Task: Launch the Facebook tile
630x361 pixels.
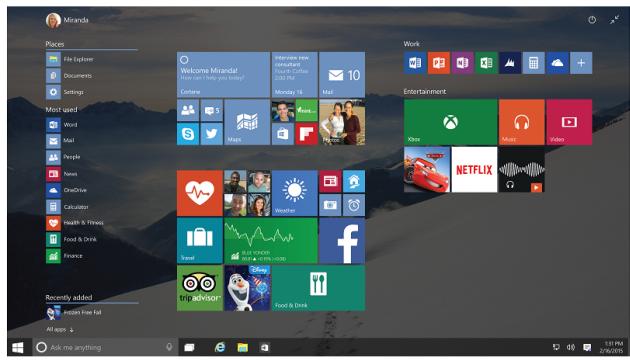Action: point(342,240)
